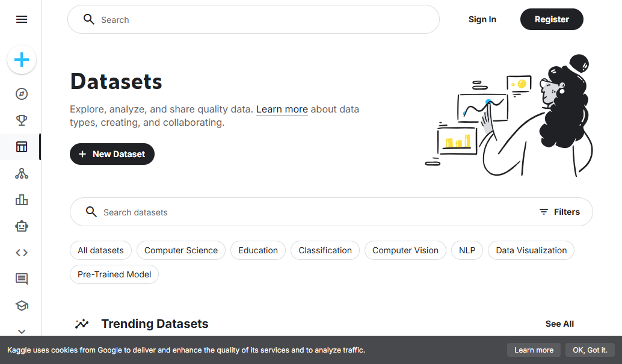Toggle the Pre-Trained Model filter
The height and width of the screenshot is (364, 622).
point(114,274)
